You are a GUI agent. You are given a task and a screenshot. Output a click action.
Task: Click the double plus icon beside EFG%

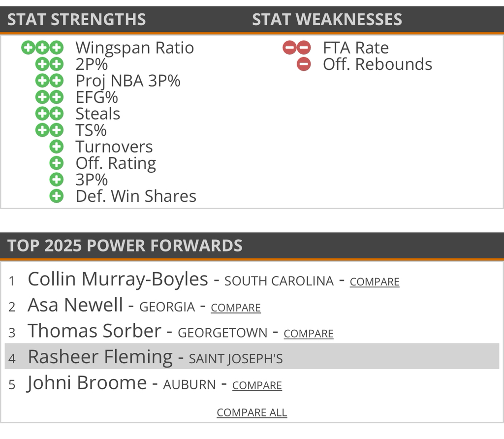coord(50,97)
